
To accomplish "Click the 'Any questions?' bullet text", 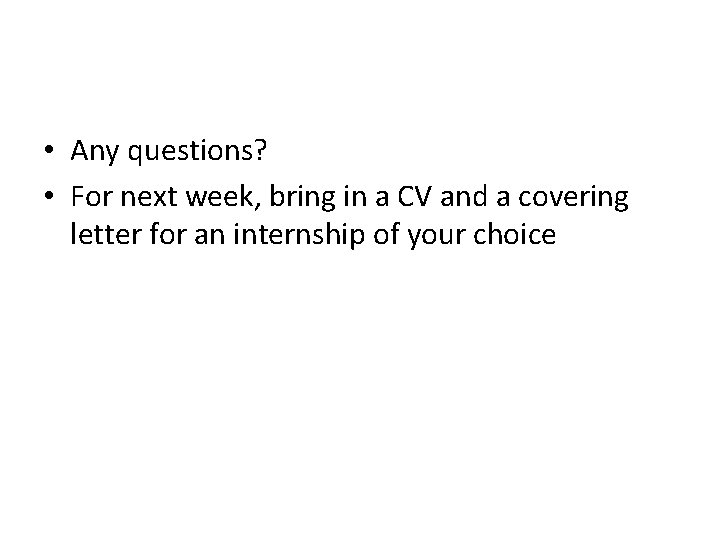I will coord(169,151).
